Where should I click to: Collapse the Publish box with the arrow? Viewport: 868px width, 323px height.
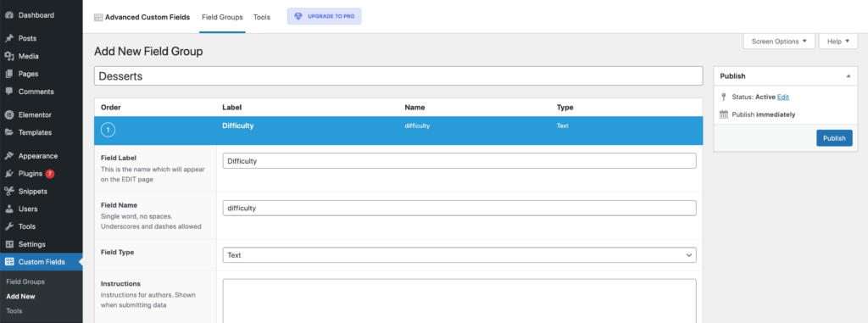coord(849,76)
